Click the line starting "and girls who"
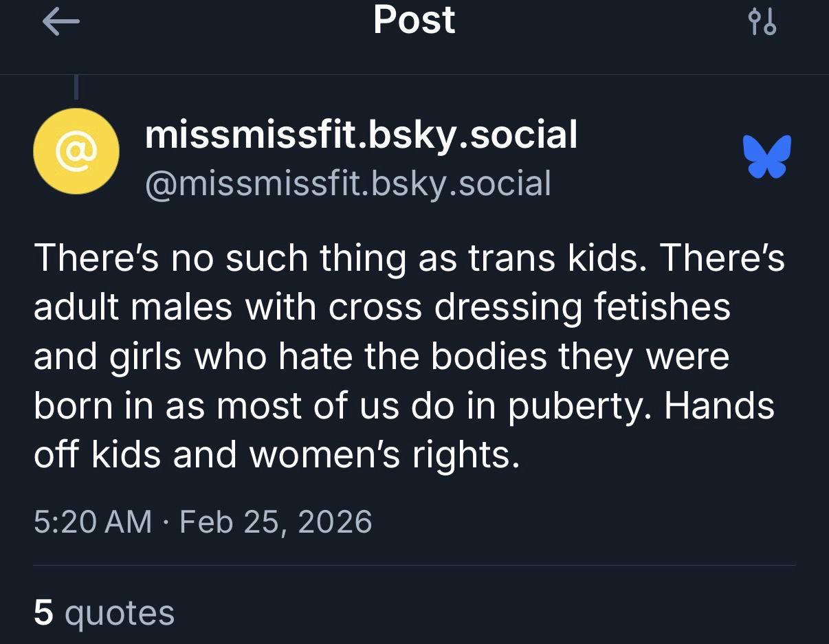The image size is (829, 644). pos(381,356)
